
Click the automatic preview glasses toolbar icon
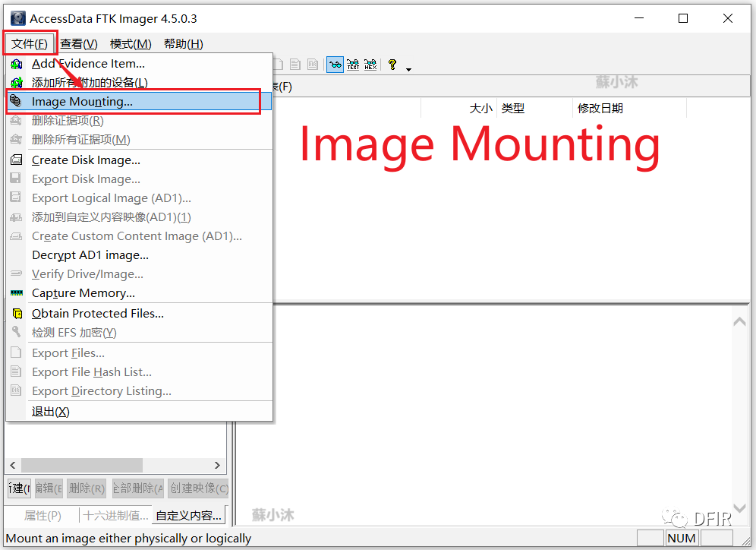coord(335,64)
